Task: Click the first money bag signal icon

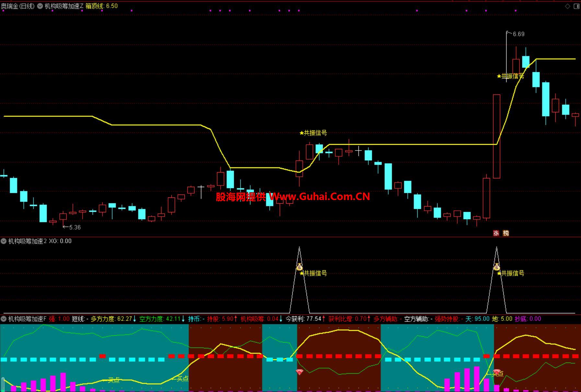Action: (299, 267)
